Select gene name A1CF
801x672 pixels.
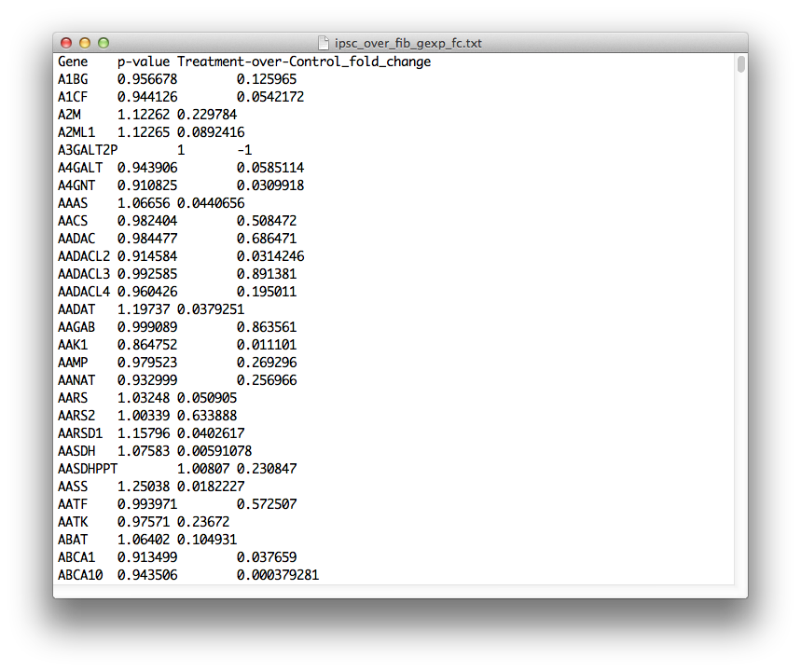[73, 97]
